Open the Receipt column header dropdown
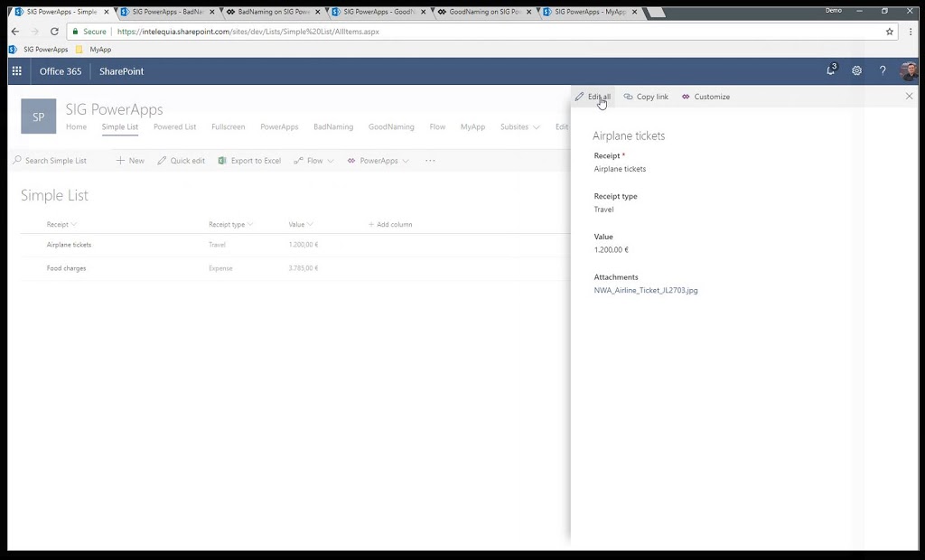925x560 pixels. point(61,224)
